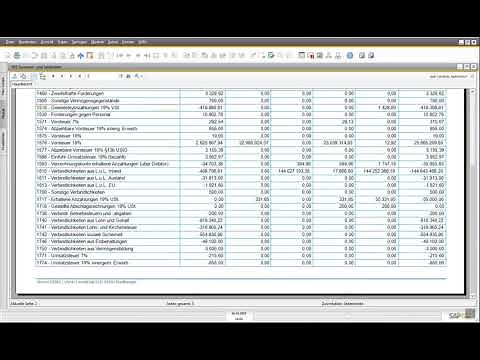Go to next report page
Image resolution: width=480 pixels, height=360 pixels.
[71, 76]
